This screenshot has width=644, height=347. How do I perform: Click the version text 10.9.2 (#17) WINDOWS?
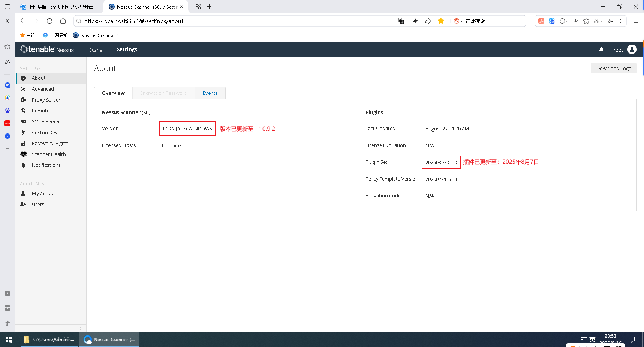(187, 129)
